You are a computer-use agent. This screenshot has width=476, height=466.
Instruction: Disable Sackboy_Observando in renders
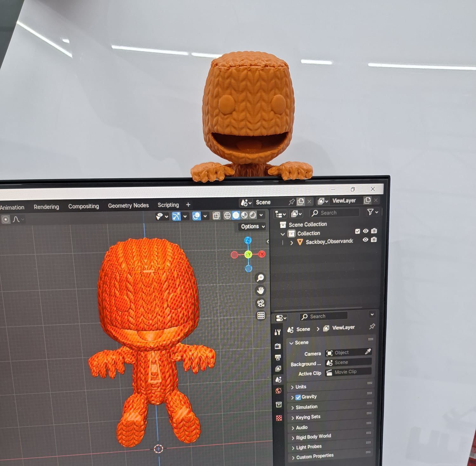374,239
